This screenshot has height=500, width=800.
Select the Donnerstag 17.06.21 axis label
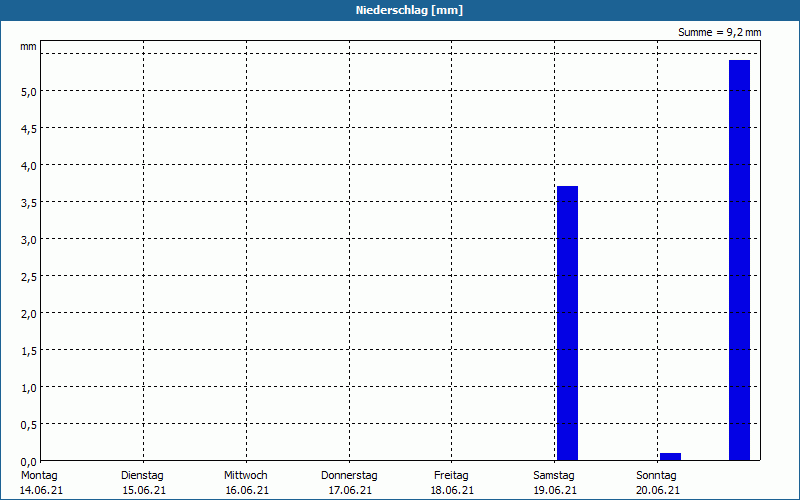349,483
